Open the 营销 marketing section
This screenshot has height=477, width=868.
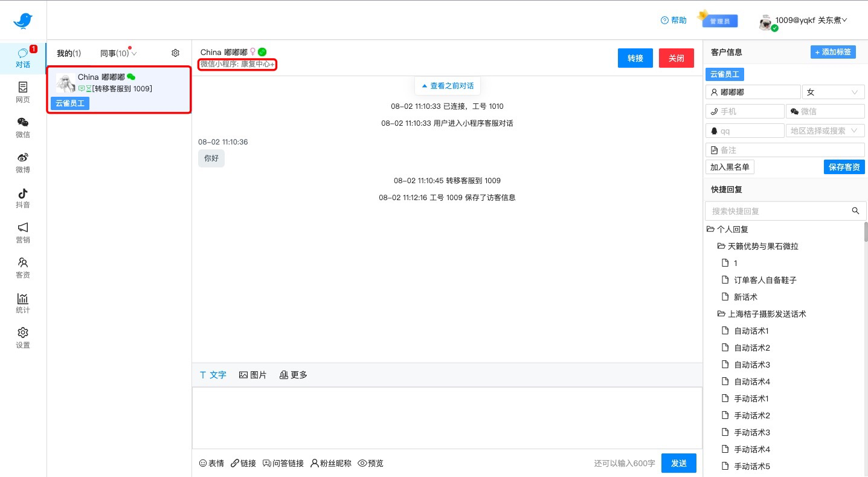[22, 234]
